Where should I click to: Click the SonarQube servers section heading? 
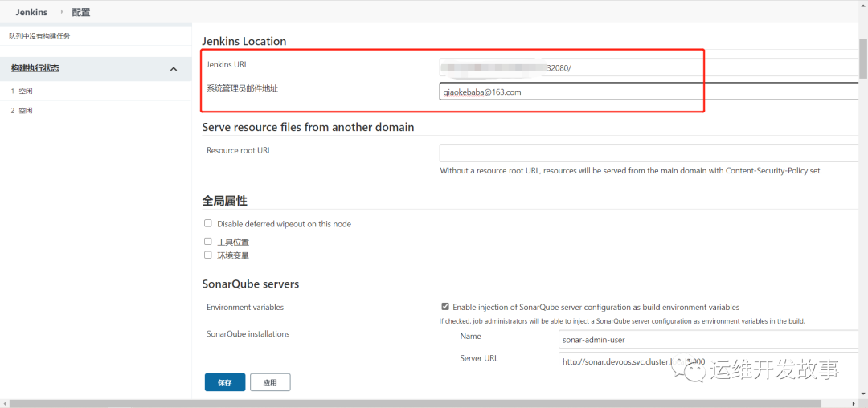[251, 284]
